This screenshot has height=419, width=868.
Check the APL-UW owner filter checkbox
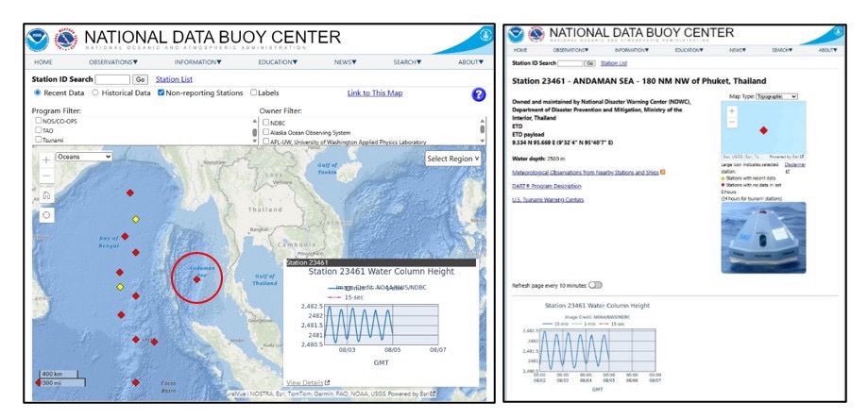pyautogui.click(x=266, y=142)
